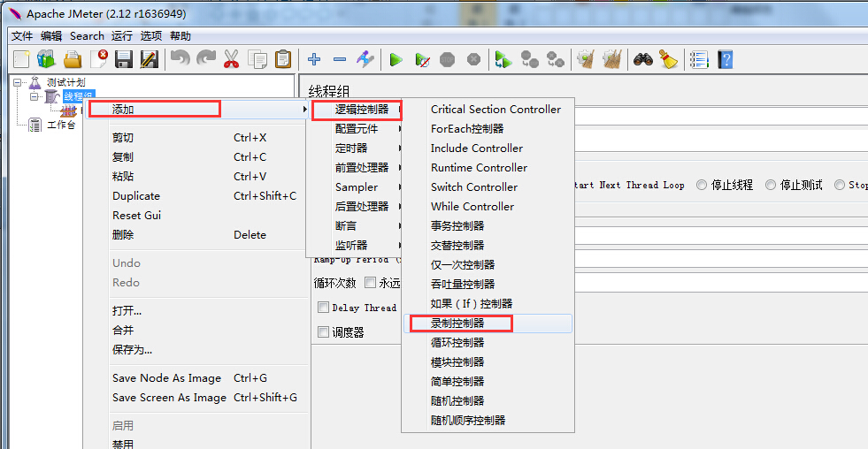The height and width of the screenshot is (449, 868).
Task: Toggle the 永远 loop forever checkbox
Action: coord(371,283)
